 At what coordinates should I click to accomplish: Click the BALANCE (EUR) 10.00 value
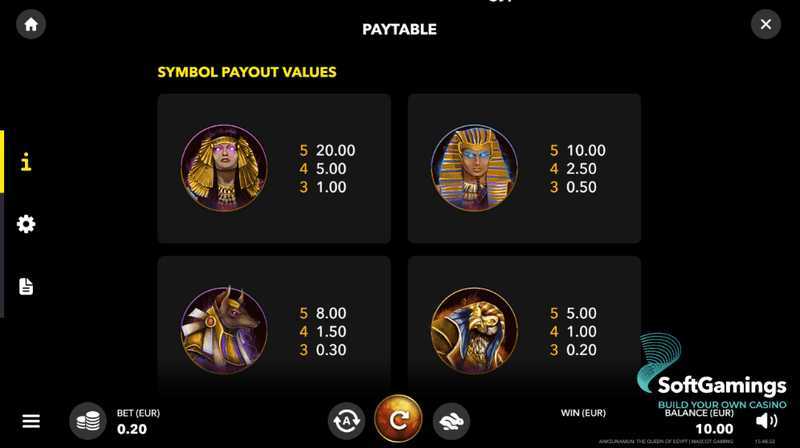pyautogui.click(x=714, y=429)
